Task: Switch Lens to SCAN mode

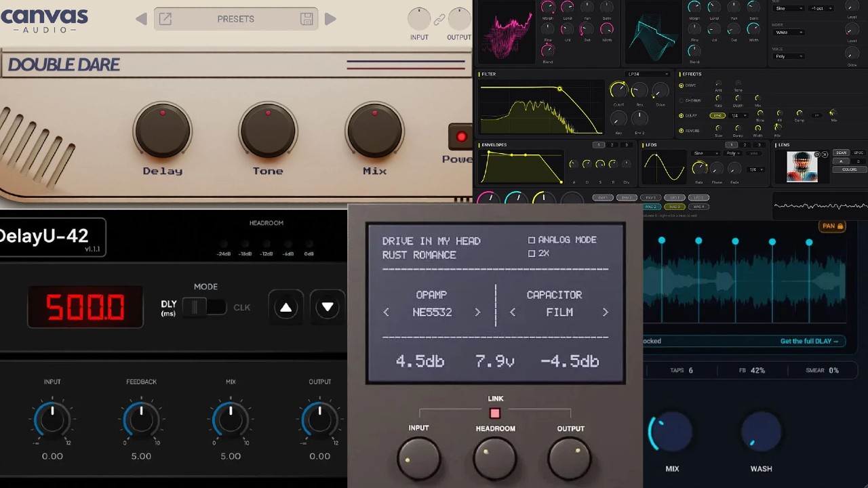Action: (841, 152)
